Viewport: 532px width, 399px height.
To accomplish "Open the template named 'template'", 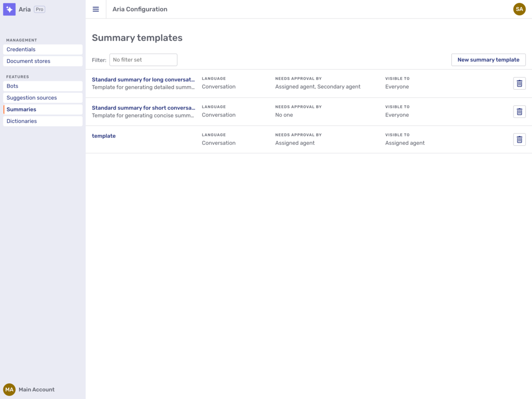I will [104, 135].
